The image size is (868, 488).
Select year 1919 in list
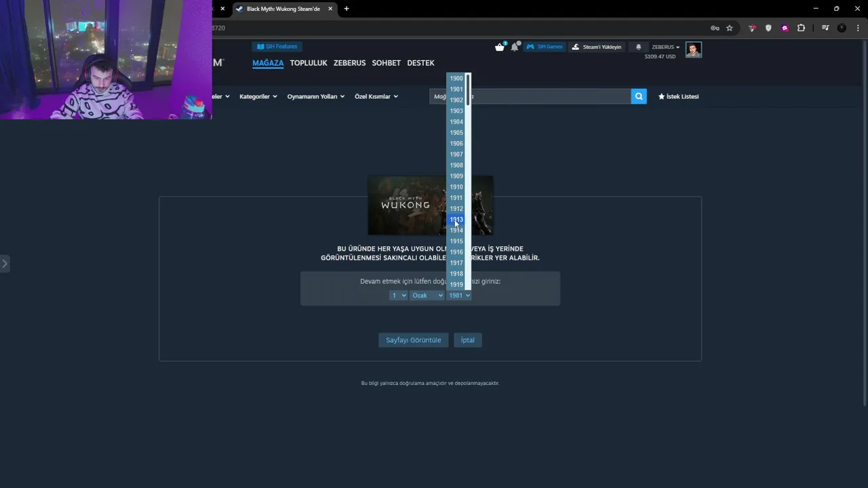click(x=456, y=285)
